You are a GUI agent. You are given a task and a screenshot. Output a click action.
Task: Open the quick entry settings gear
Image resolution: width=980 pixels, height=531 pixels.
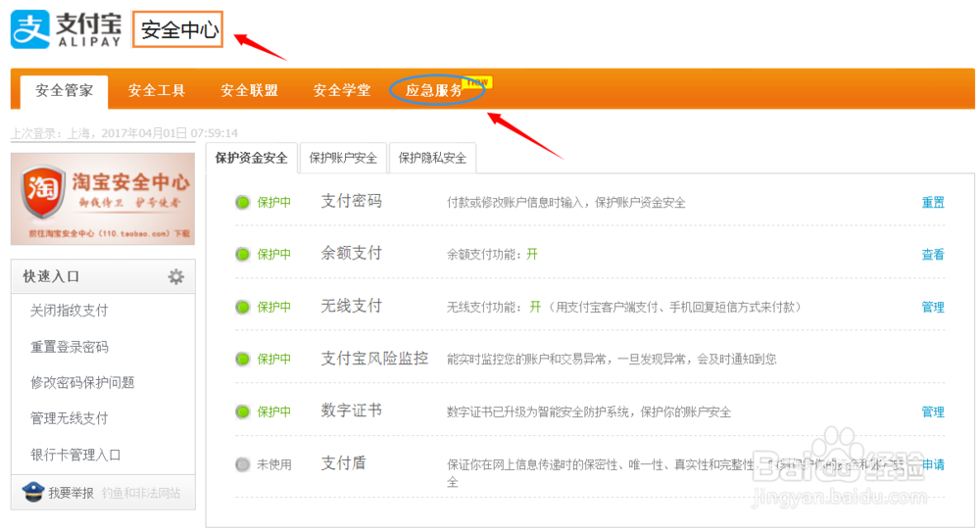pyautogui.click(x=176, y=276)
